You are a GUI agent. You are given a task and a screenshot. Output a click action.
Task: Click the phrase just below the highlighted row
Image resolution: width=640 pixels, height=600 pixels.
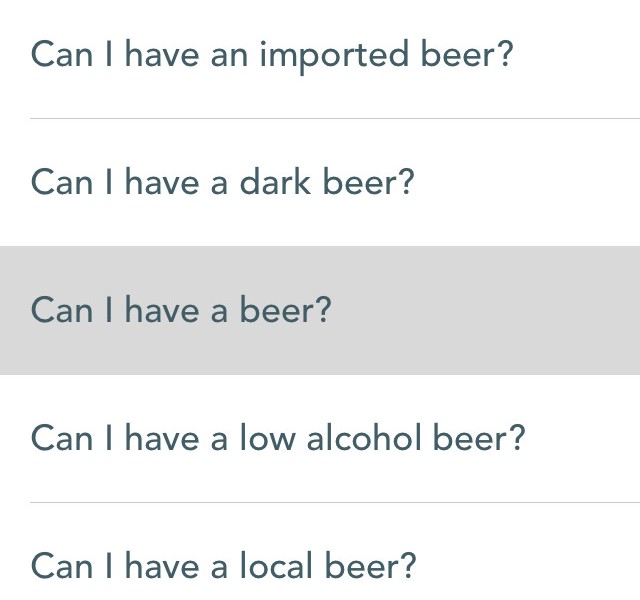click(x=278, y=438)
